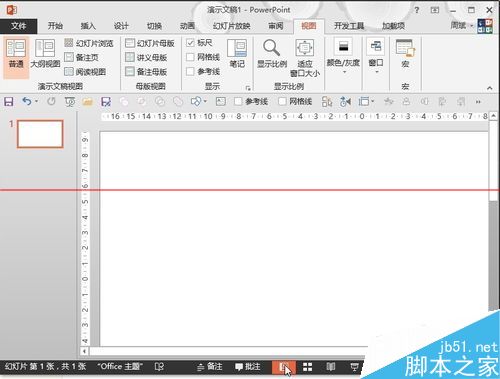The height and width of the screenshot is (379, 500).
Task: Click the normal view icon in status bar
Action: tap(284, 367)
